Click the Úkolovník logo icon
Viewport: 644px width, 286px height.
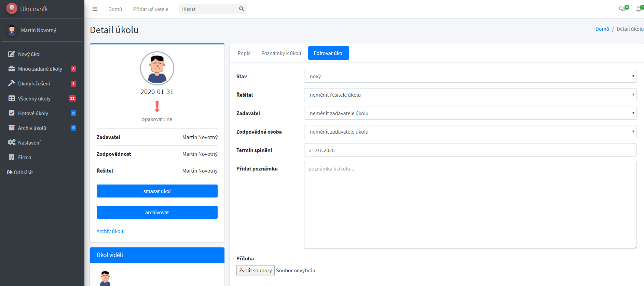pyautogui.click(x=12, y=9)
